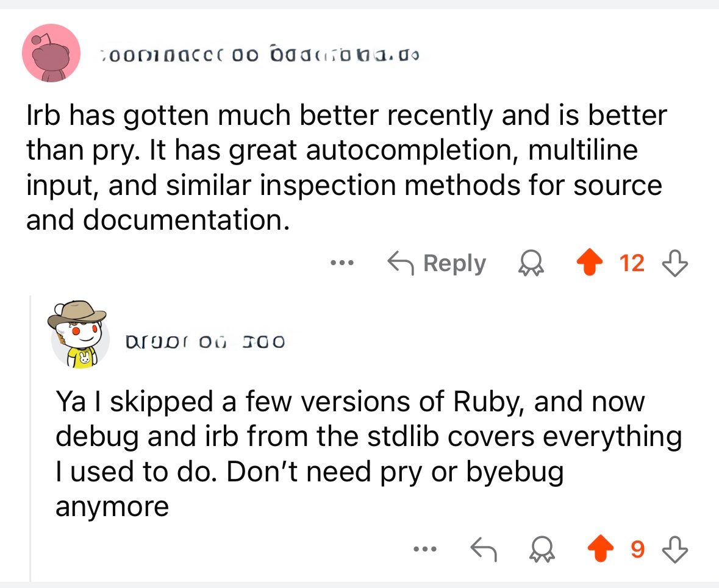The width and height of the screenshot is (719, 588).
Task: Downvote the comment about Irb autocompletion
Action: [677, 263]
